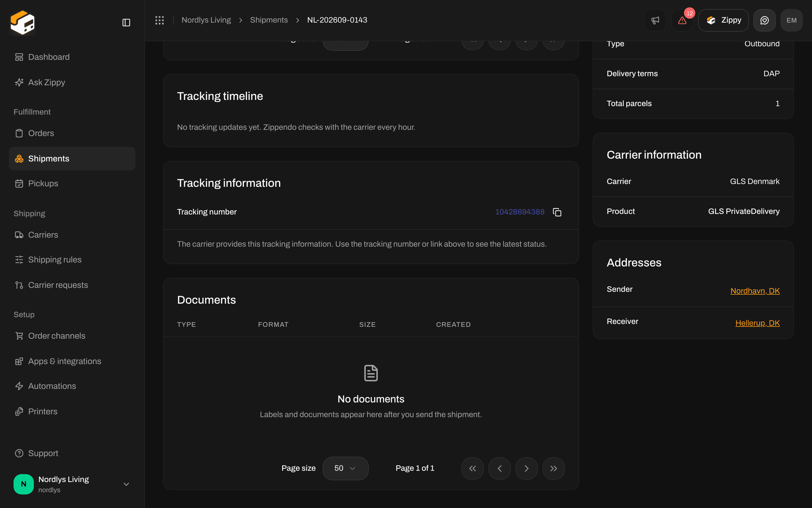The width and height of the screenshot is (812, 508).
Task: View alerts with 12 badge
Action: point(682,20)
